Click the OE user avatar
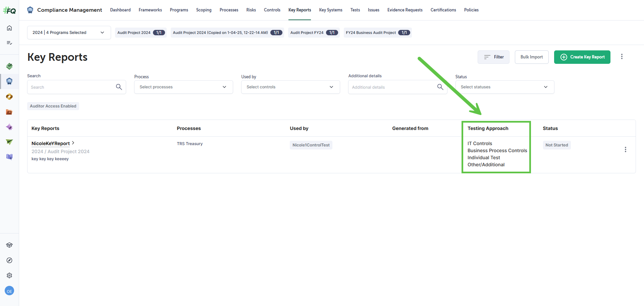The image size is (644, 306). (x=9, y=291)
